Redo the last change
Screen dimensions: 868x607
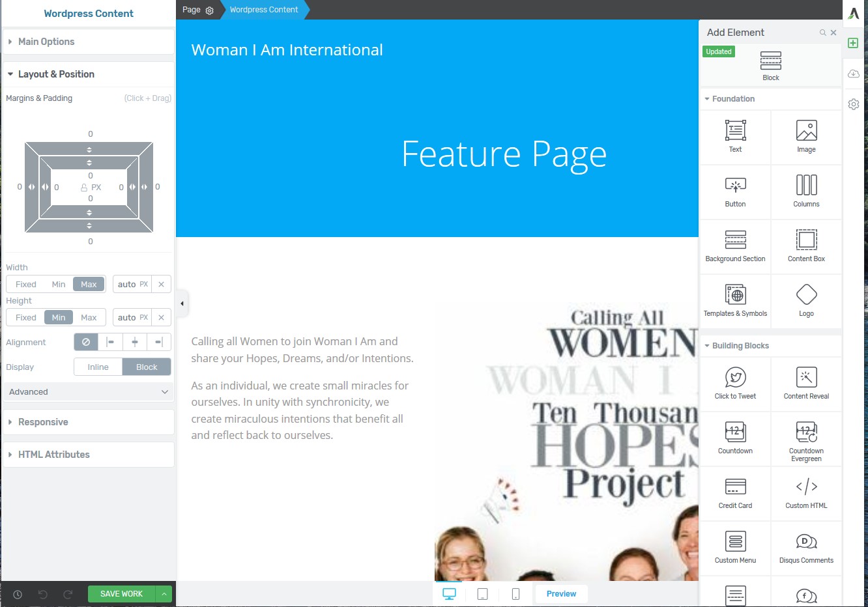coord(68,594)
